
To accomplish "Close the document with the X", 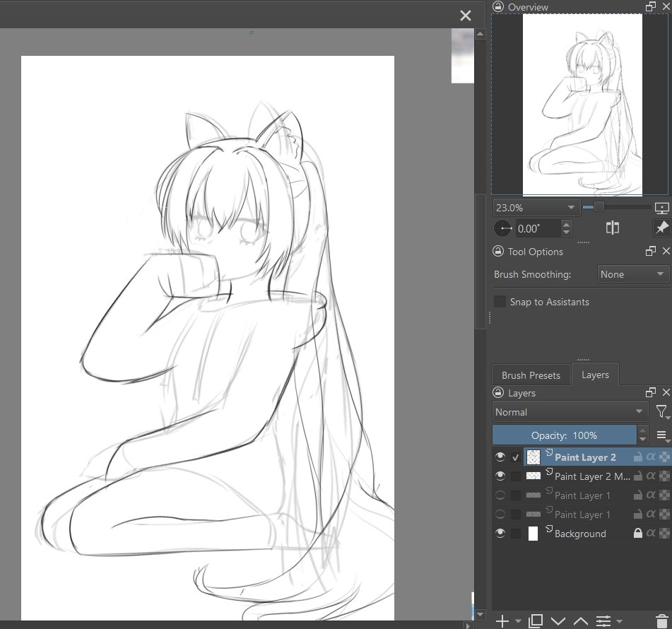I will coord(466,16).
